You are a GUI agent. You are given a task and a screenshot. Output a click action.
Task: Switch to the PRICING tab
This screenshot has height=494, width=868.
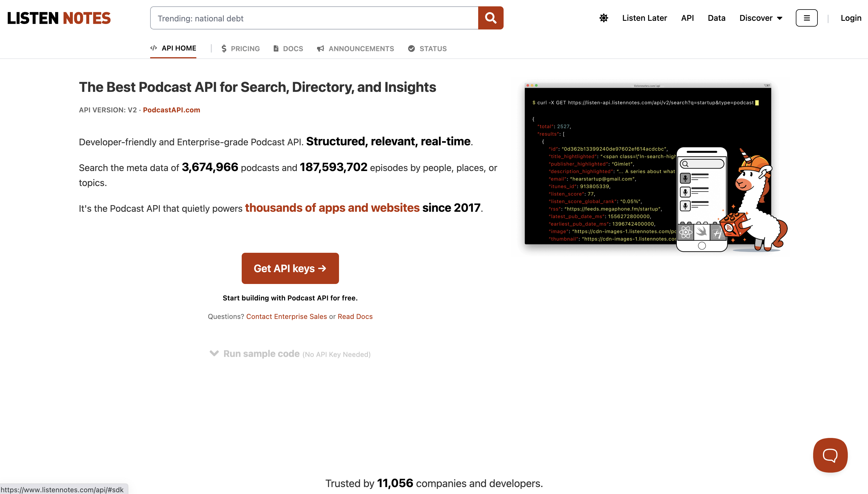tap(245, 49)
